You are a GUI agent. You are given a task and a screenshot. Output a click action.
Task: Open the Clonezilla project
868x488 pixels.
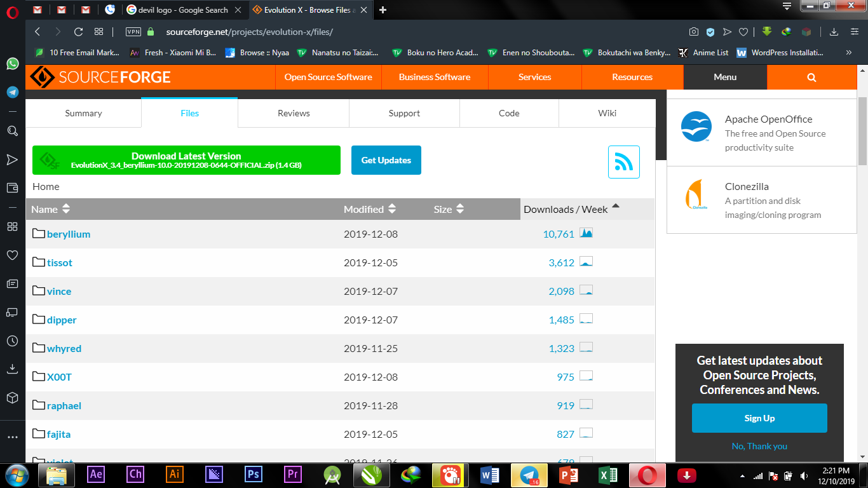(x=747, y=186)
